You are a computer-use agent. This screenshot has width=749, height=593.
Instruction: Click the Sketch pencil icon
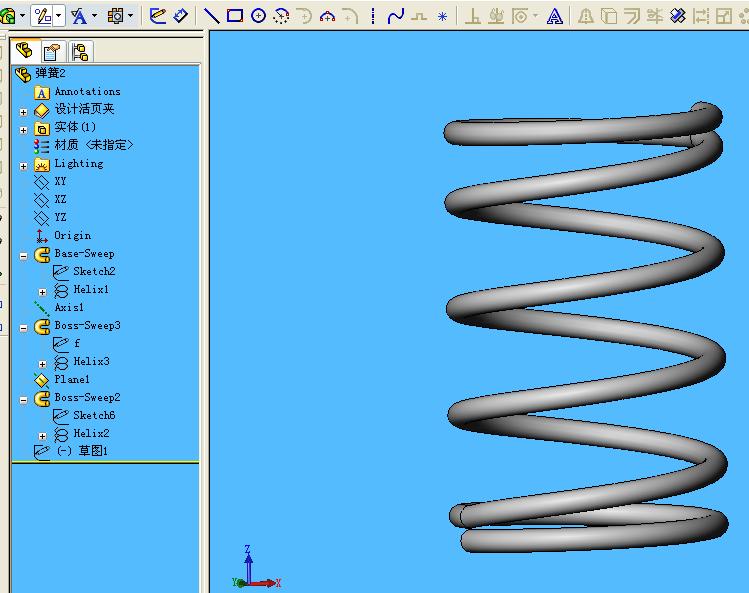point(158,16)
